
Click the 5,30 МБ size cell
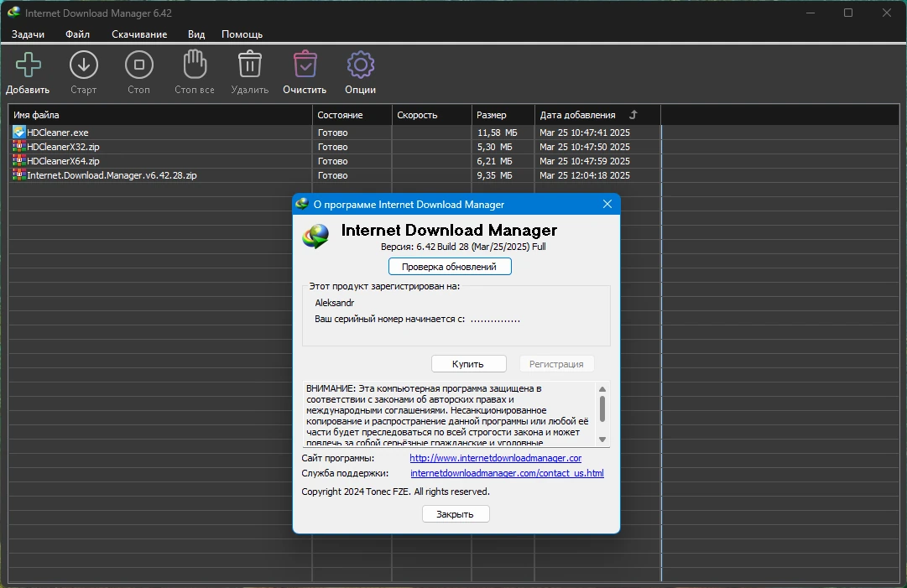(494, 147)
